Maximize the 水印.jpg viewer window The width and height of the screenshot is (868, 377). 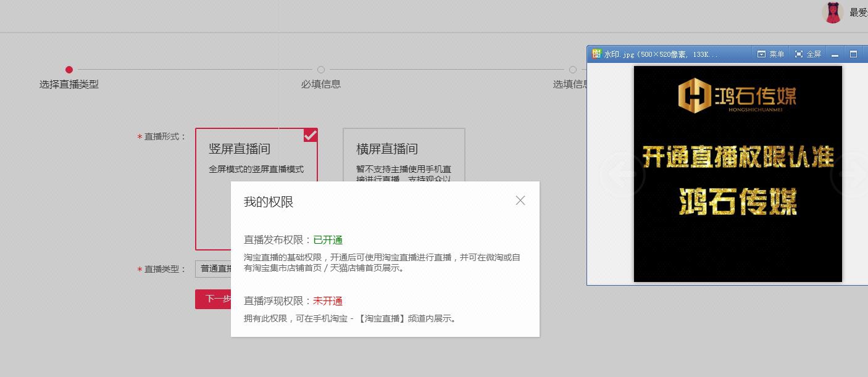point(854,54)
